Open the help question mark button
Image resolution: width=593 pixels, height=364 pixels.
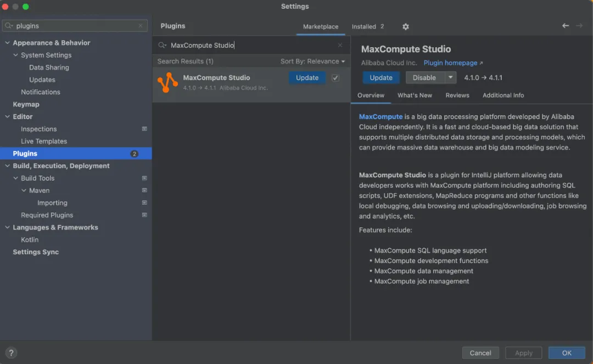(11, 353)
